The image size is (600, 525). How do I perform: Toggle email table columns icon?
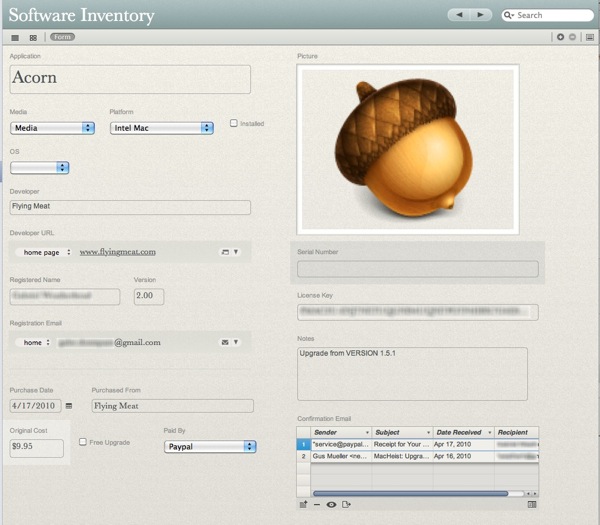[x=532, y=504]
